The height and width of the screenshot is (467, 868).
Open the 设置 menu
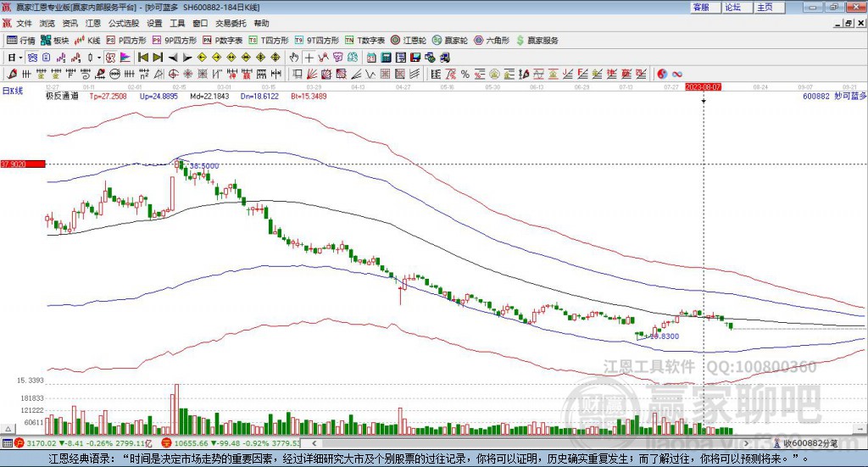click(154, 23)
